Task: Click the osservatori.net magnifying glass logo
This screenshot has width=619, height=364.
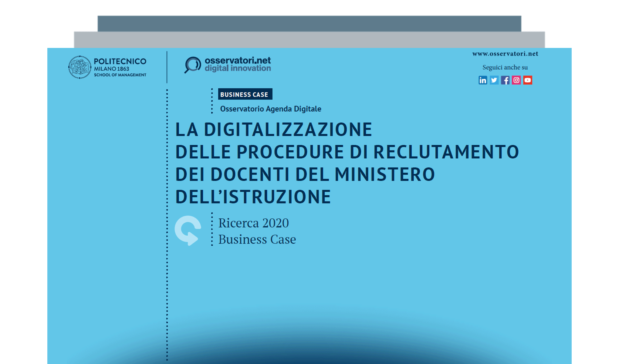Action: point(192,64)
